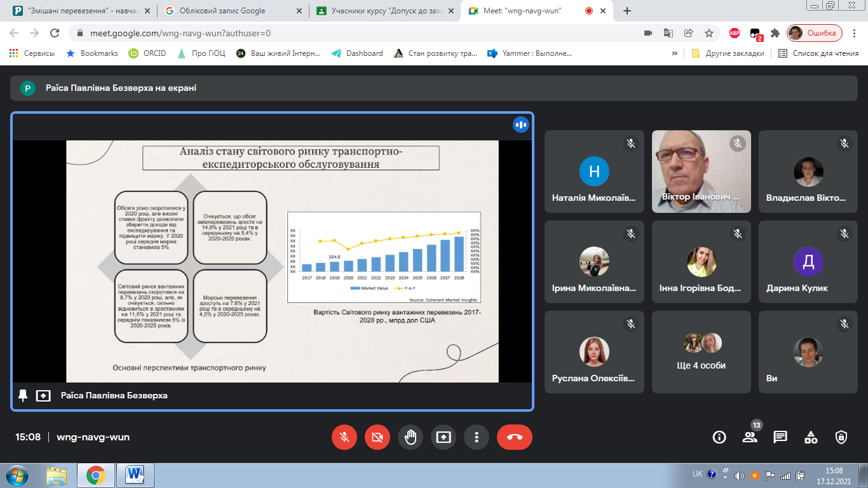
Task: Leave the call with red hang-up button
Action: (x=515, y=437)
